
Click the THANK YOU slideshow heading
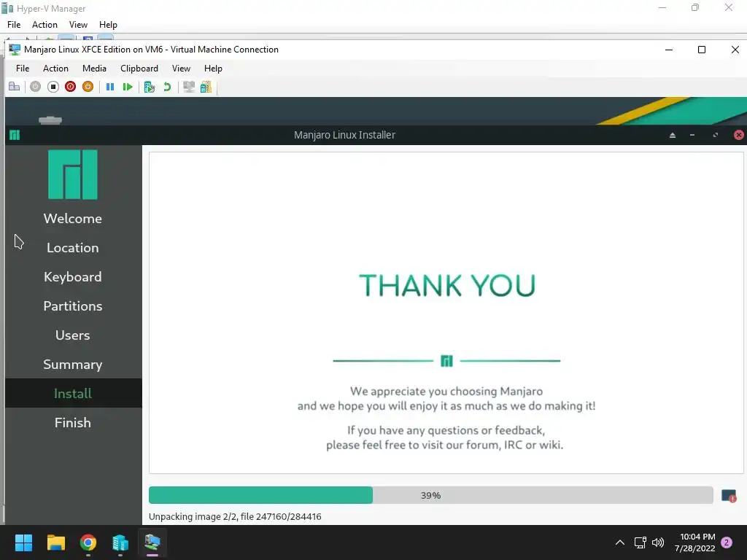click(447, 285)
